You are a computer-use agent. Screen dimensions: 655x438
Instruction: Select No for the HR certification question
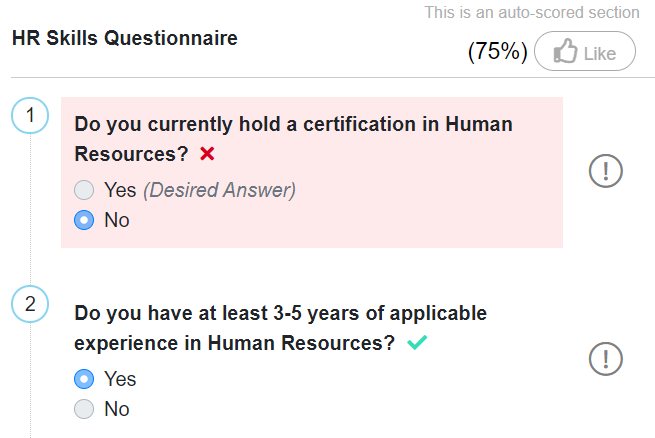tap(85, 220)
